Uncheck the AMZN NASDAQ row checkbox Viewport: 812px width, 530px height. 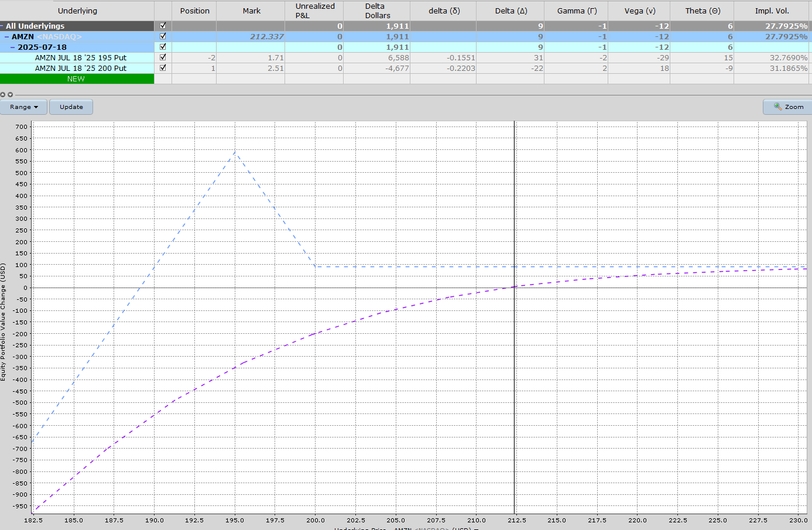(x=163, y=36)
